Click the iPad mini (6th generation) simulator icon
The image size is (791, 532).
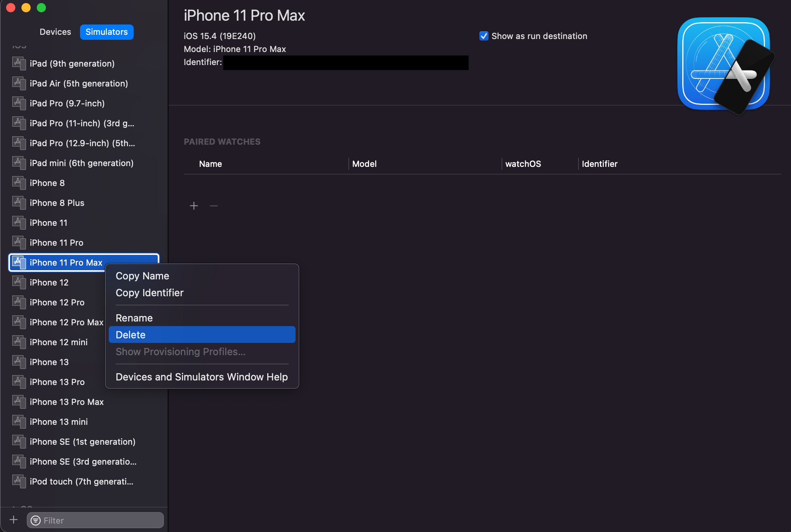[19, 163]
